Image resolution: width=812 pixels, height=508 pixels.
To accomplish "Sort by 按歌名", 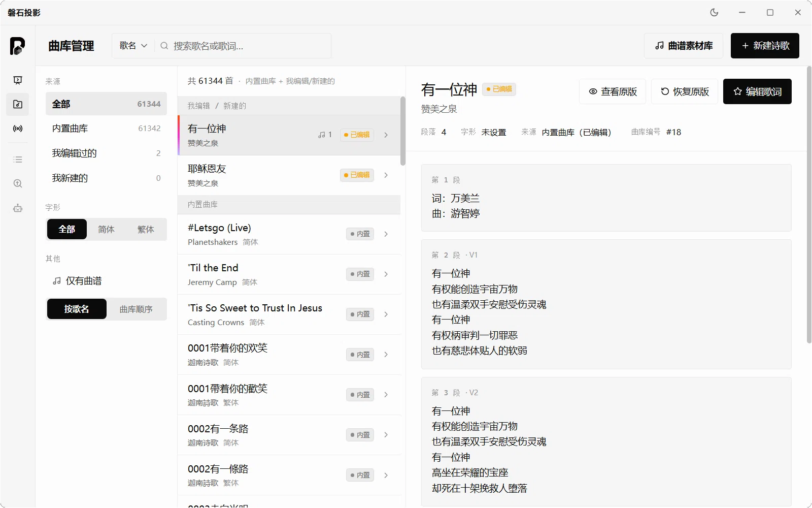I will pos(77,309).
